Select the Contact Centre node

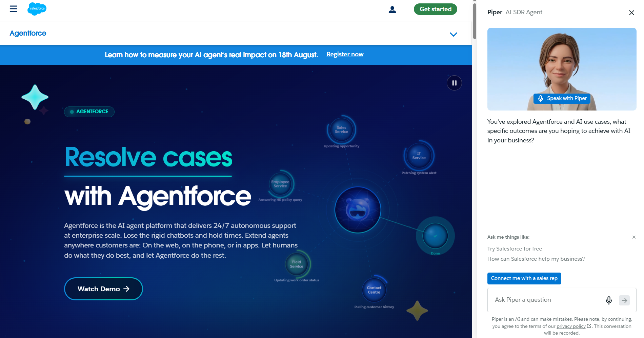click(x=374, y=290)
